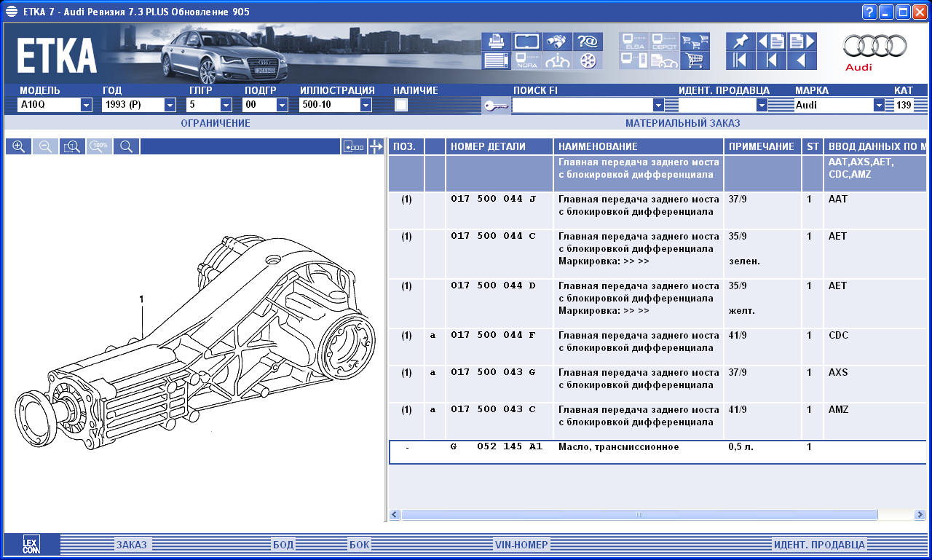Open the binoculars search tool
The image size is (932, 560).
[557, 42]
